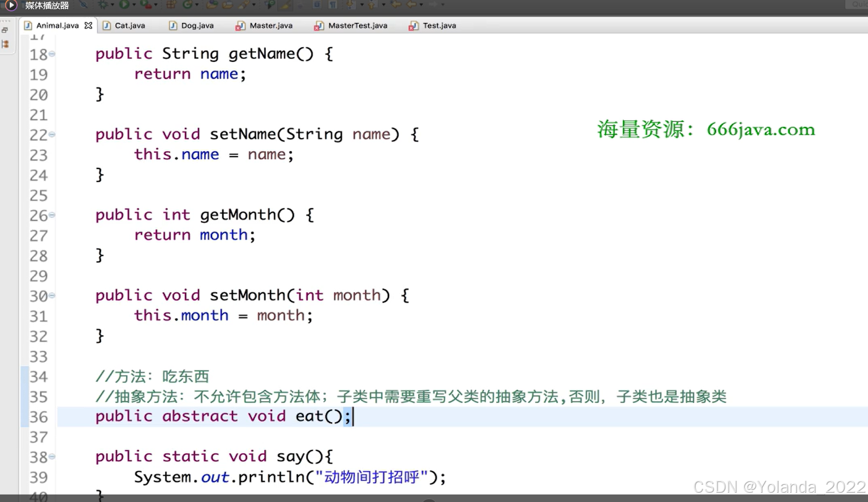Switch to the MasterTest.java tab
This screenshot has width=868, height=502.
(x=358, y=25)
